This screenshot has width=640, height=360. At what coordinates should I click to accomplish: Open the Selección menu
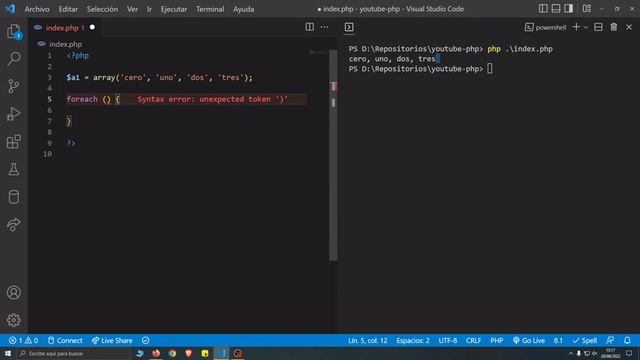coord(102,9)
